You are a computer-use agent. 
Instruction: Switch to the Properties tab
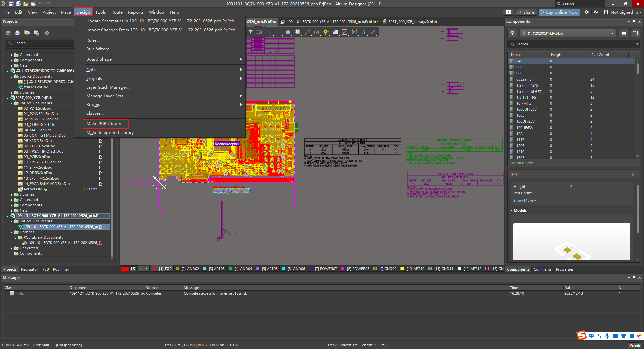pyautogui.click(x=565, y=269)
